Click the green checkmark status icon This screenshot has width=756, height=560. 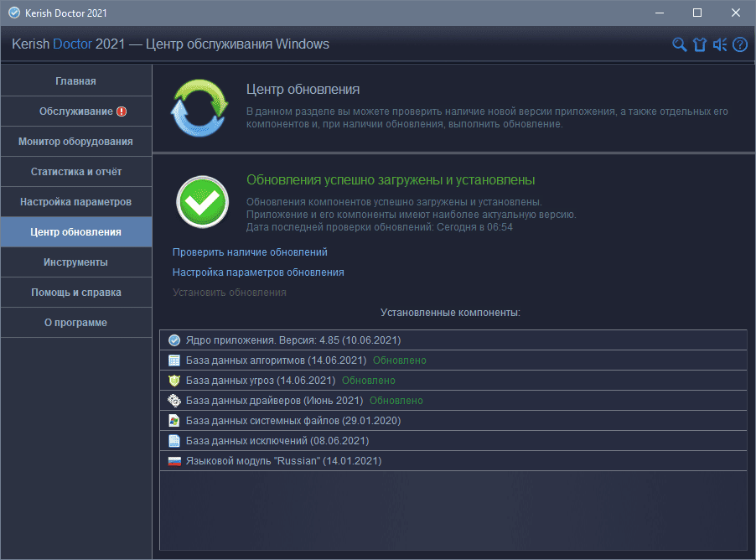click(202, 202)
